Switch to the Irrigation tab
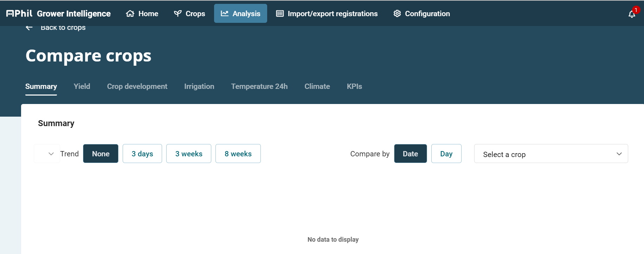The image size is (644, 254). [x=199, y=86]
